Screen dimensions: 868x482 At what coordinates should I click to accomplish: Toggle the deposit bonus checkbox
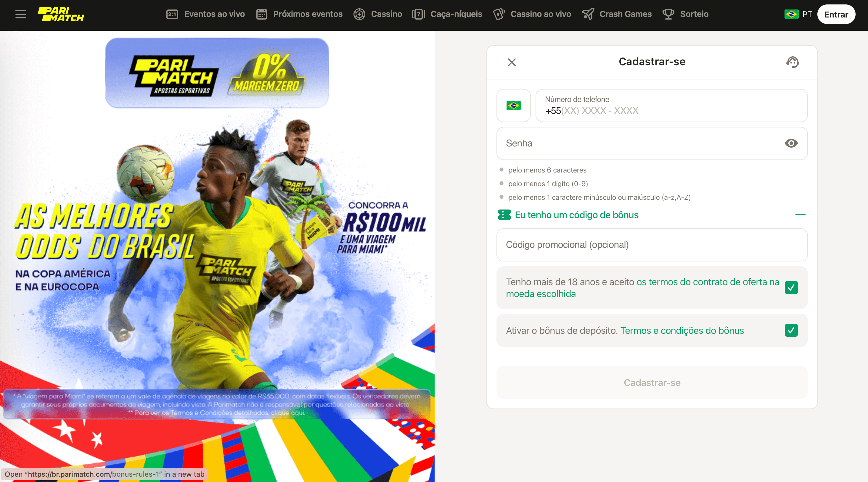792,331
